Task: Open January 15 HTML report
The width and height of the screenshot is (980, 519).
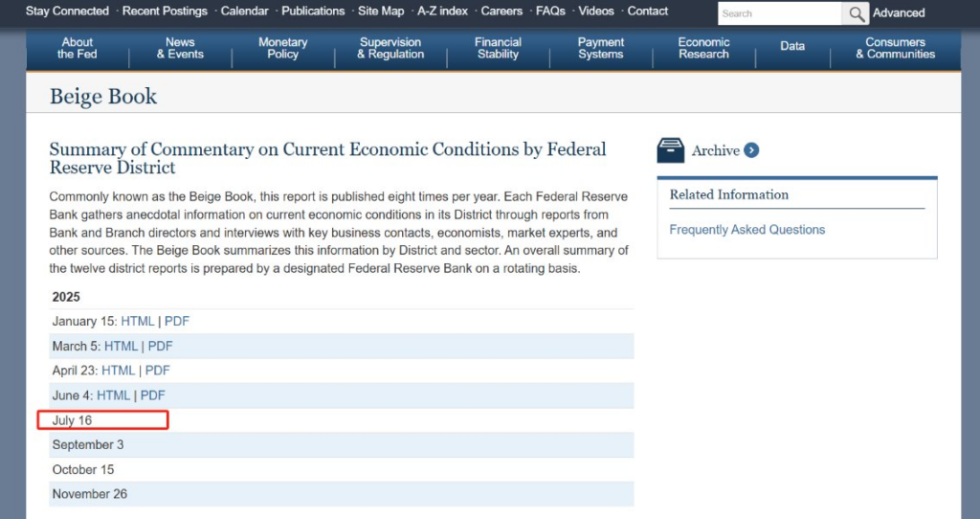Action: coord(137,322)
